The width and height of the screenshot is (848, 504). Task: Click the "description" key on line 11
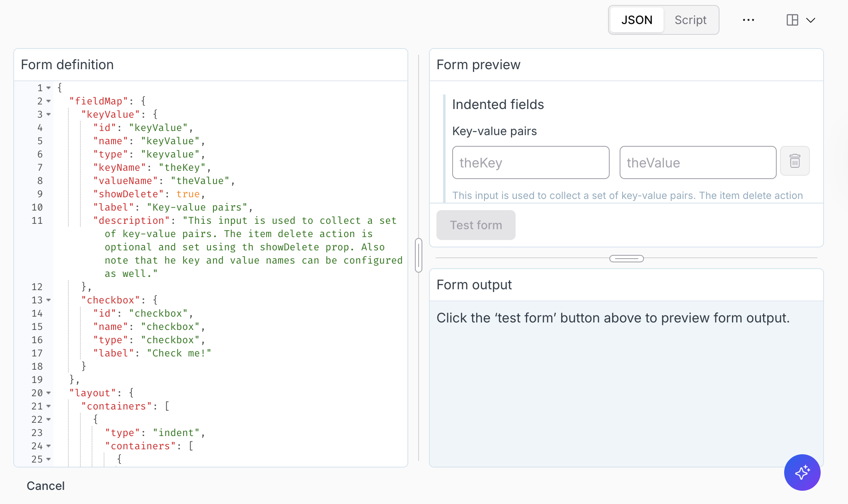[x=132, y=220]
